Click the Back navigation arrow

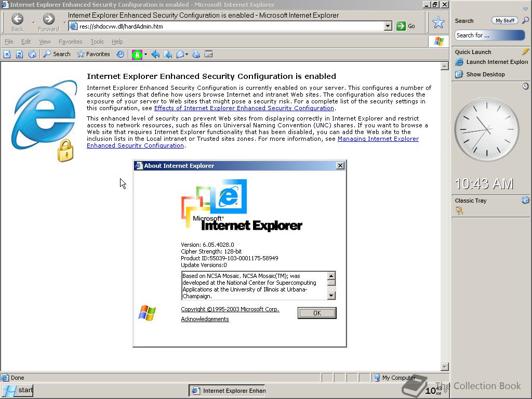[x=17, y=19]
